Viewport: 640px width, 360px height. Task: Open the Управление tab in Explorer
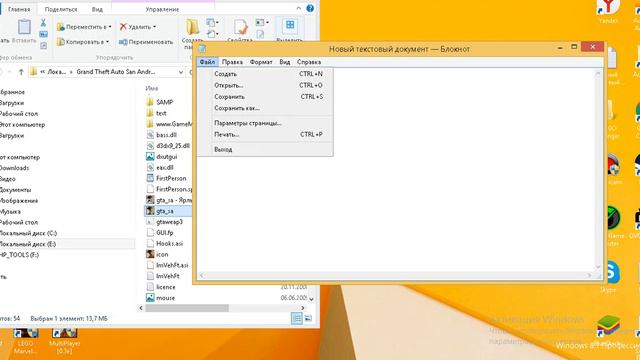(162, 9)
